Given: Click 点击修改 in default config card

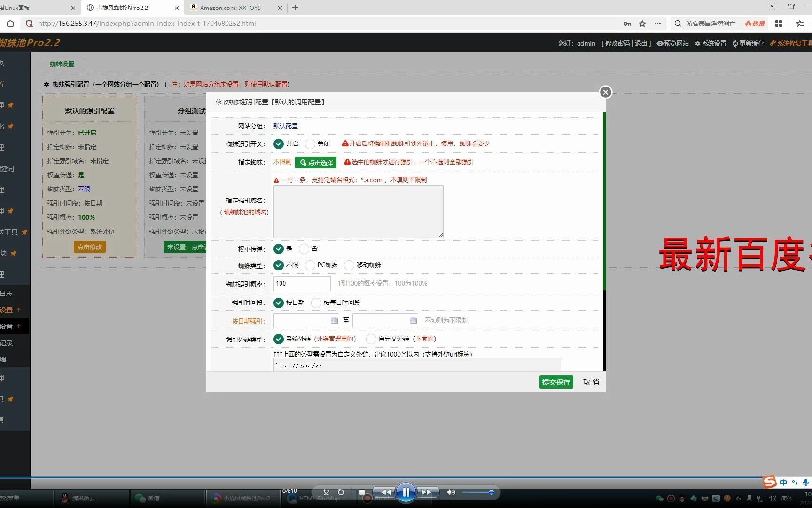Looking at the screenshot, I should click(x=90, y=246).
